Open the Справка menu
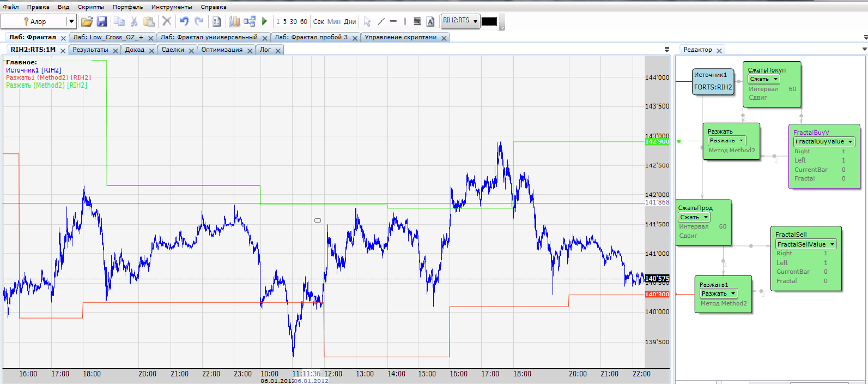This screenshot has height=384, width=868. [214, 7]
